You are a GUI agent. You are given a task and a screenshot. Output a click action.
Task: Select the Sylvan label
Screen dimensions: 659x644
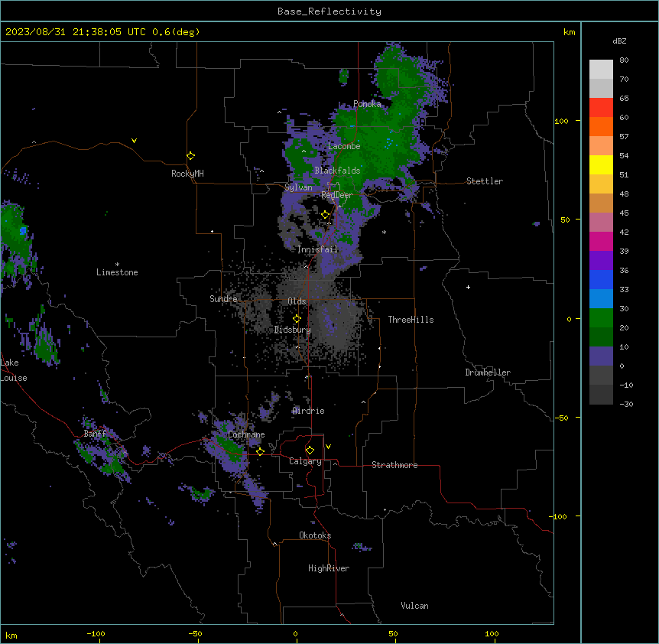coord(298,187)
